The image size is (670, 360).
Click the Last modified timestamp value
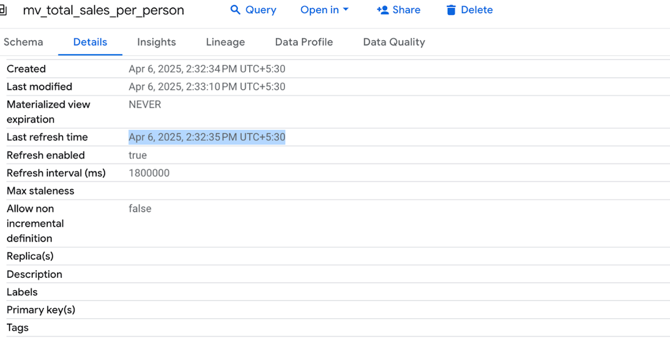207,87
